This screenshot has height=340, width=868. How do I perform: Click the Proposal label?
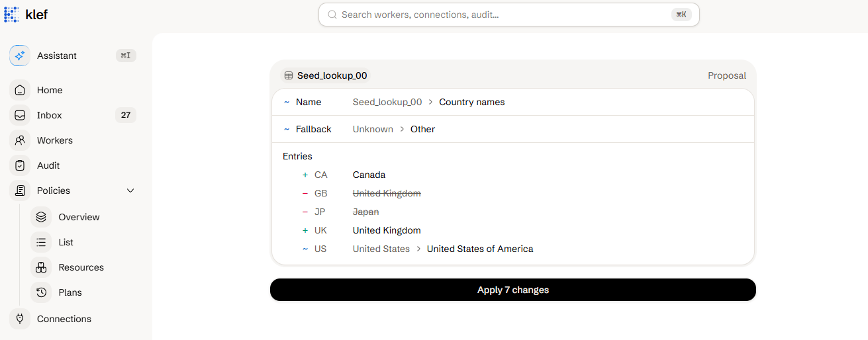point(727,75)
